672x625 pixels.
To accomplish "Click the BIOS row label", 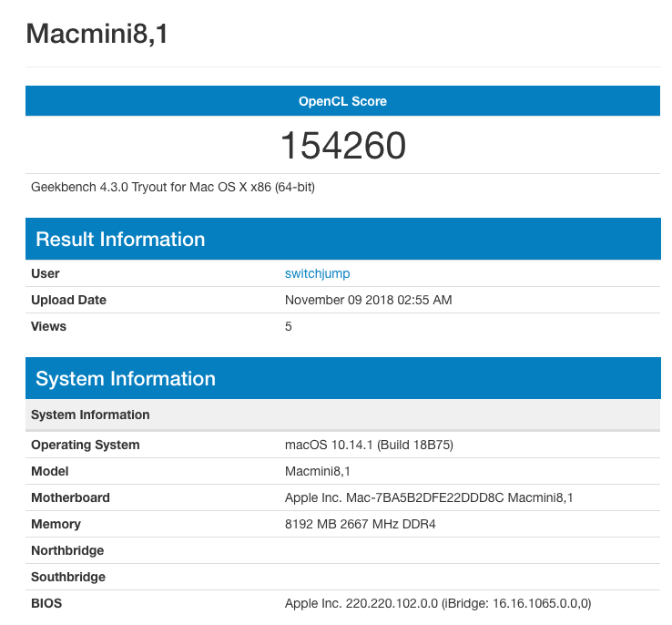I will tap(46, 603).
